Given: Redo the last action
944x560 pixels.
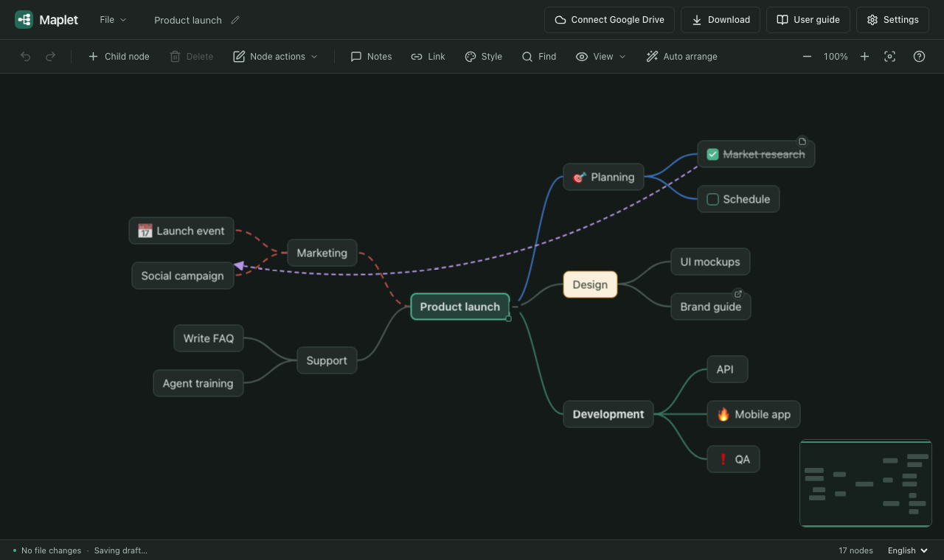Looking at the screenshot, I should (x=51, y=57).
